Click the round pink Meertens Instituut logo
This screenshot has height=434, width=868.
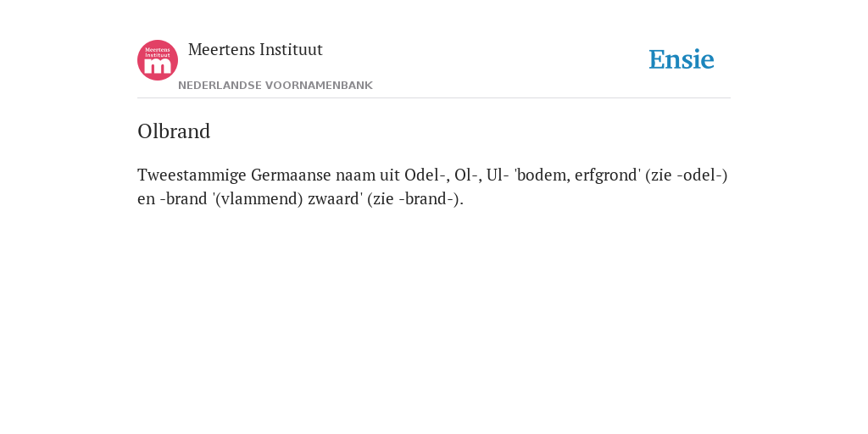pyautogui.click(x=158, y=60)
